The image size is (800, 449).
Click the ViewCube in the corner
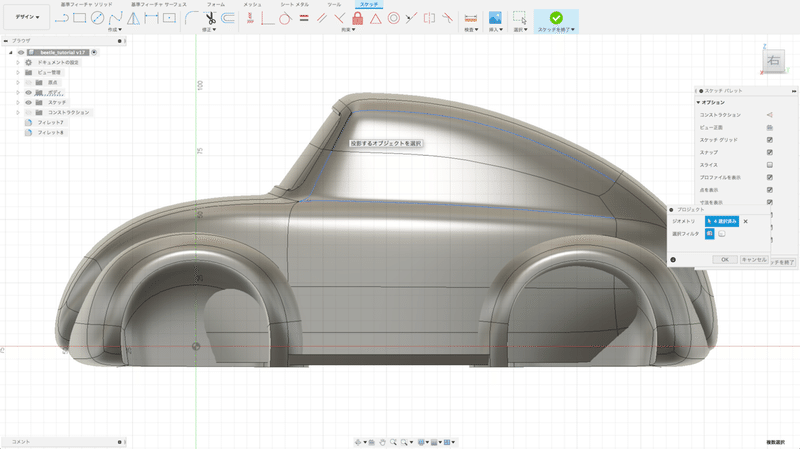coord(773,61)
